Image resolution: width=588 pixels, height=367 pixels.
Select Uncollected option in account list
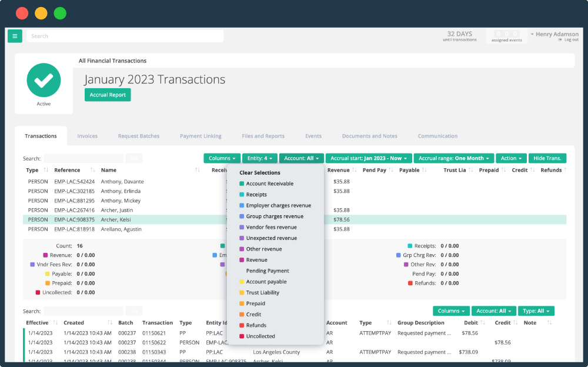pyautogui.click(x=258, y=336)
